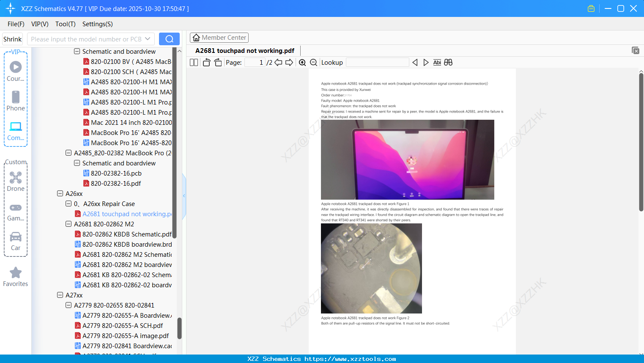This screenshot has height=363, width=644.
Task: Collapse the A26xx Repair Case node
Action: 69,203
